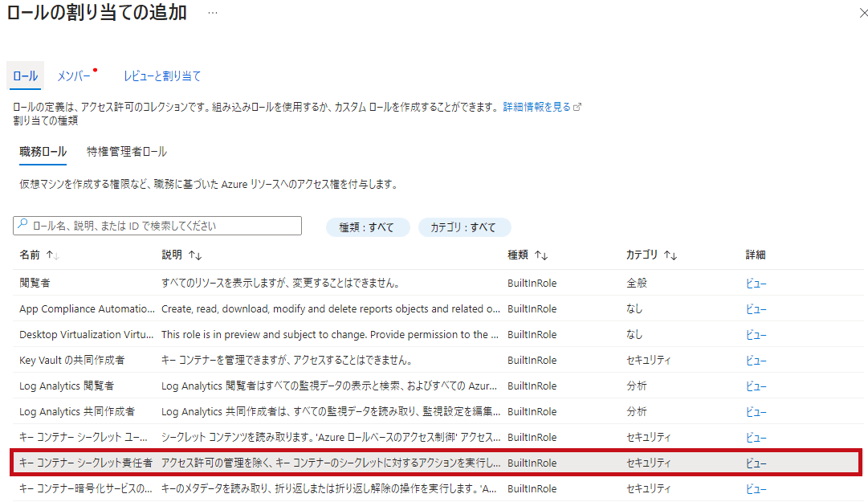Viewport: 868px width, 502px height.
Task: Sort the table by 種類 column arrows
Action: 541,255
